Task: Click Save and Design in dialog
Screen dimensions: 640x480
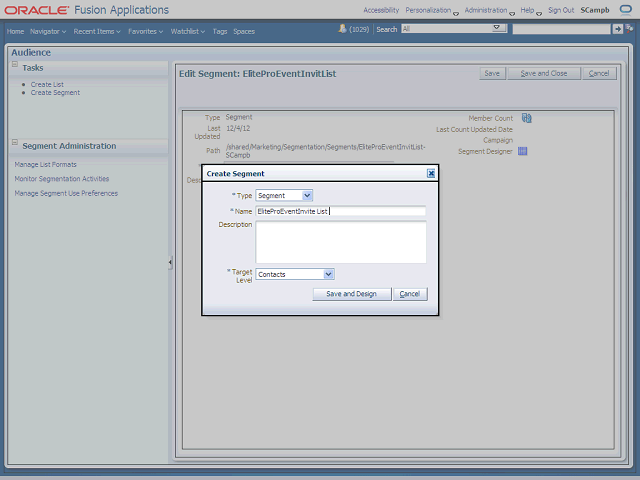Action: coord(351,294)
